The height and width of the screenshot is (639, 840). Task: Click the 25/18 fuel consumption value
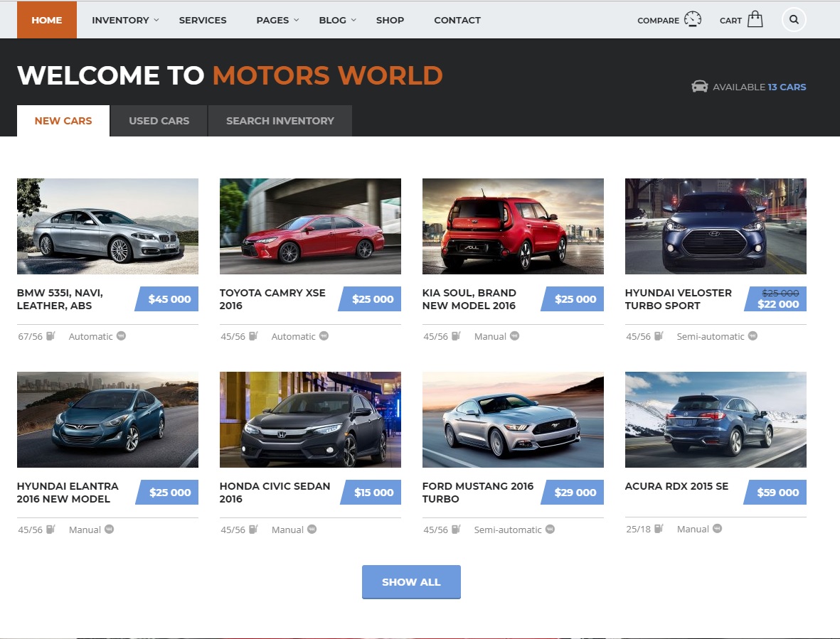point(639,530)
